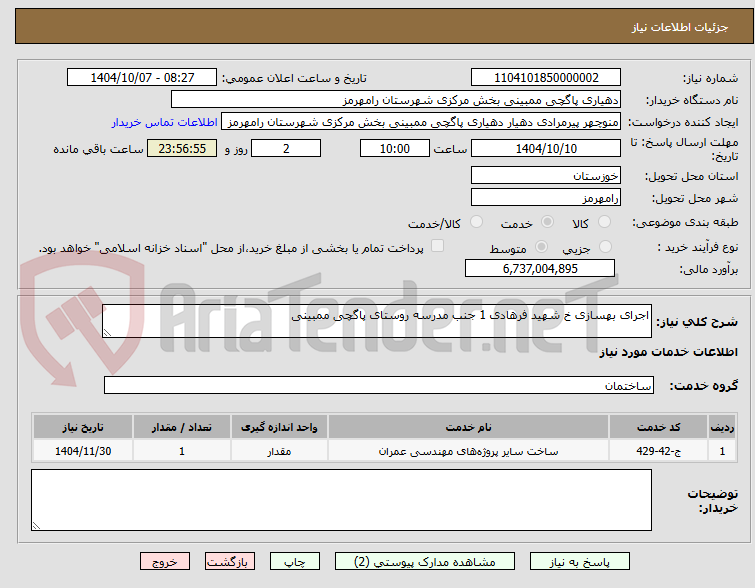Click the financial estimate field 6,737,004,895
755x588 pixels.
(540, 268)
